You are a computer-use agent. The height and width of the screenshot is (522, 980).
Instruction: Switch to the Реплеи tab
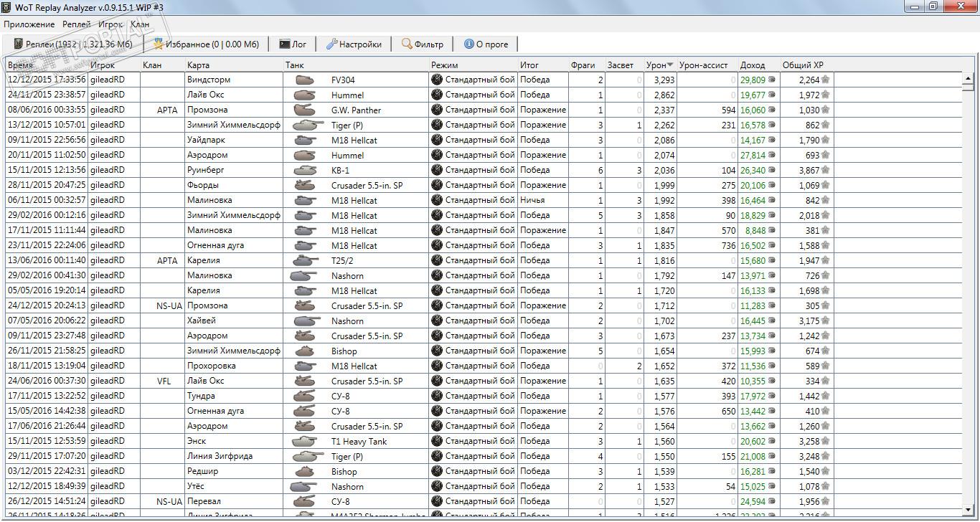point(72,44)
